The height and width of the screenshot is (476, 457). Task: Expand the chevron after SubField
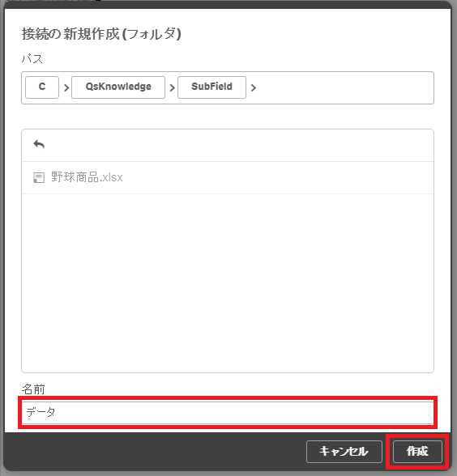[x=253, y=88]
